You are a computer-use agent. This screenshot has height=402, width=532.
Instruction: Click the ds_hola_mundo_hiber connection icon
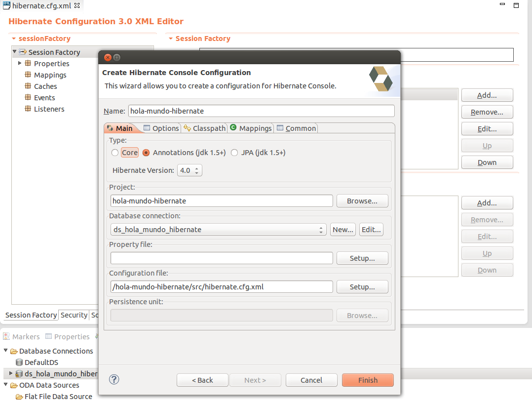coord(19,373)
